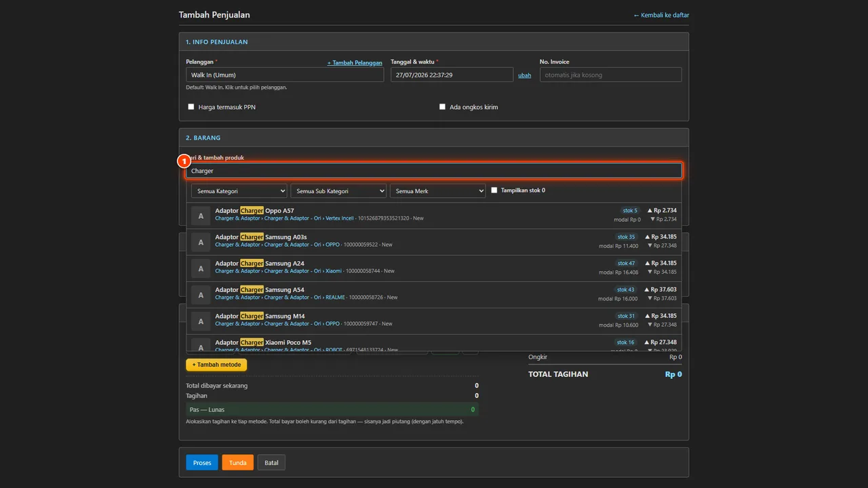
Task: Click the No. Invoice input field
Action: [x=611, y=75]
